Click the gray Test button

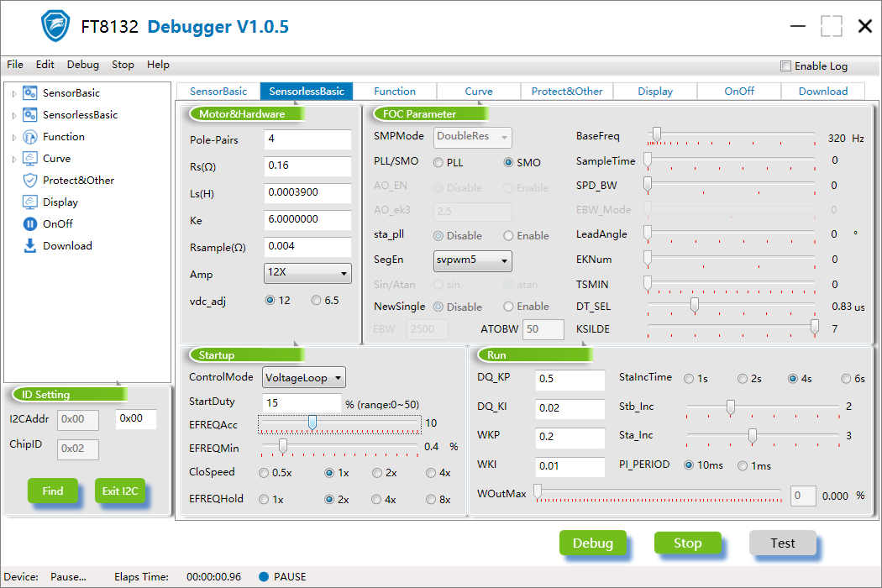click(782, 543)
